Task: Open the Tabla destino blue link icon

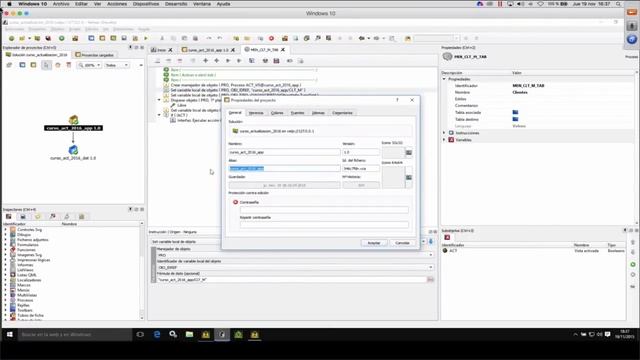Action: 516,119
